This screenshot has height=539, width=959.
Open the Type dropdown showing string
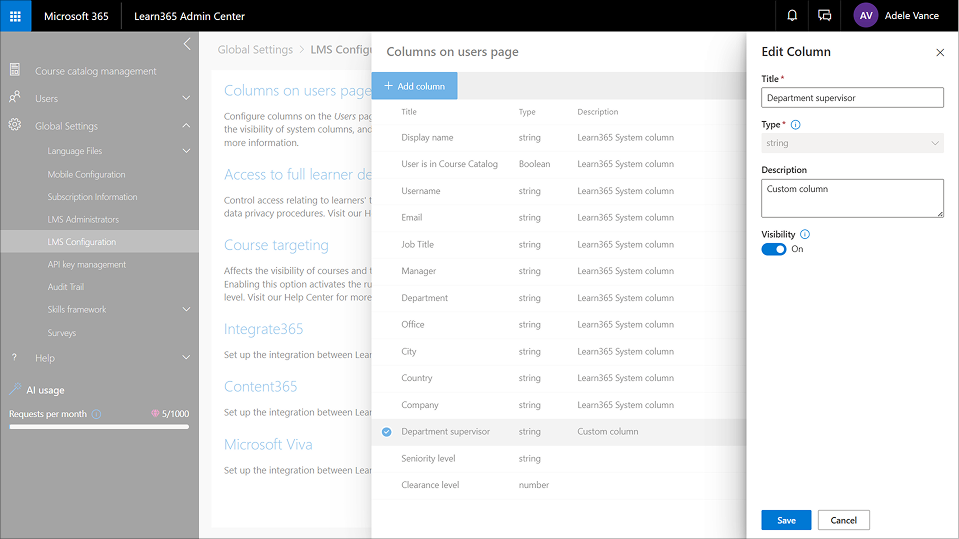coord(852,143)
